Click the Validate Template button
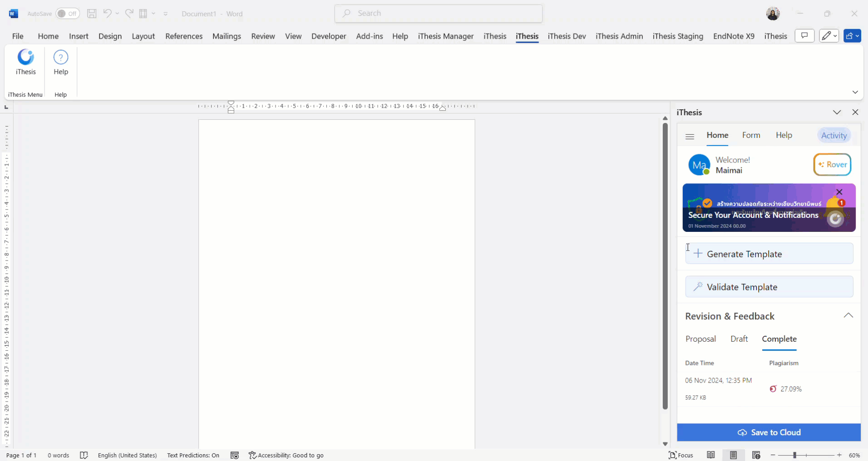Viewport: 868px width, 461px height. pos(769,287)
